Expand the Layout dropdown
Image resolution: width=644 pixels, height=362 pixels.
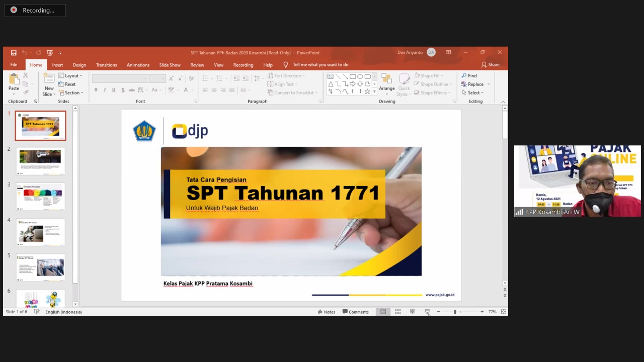70,76
